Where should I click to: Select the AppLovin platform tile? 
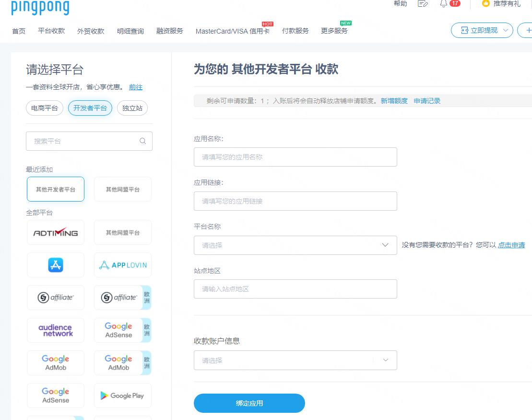[123, 265]
